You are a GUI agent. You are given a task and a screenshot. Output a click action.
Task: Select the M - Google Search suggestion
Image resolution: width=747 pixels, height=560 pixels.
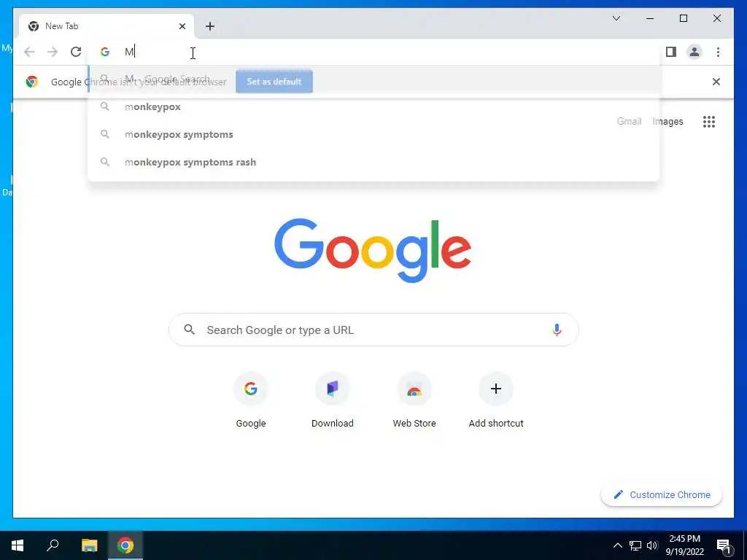(x=374, y=79)
